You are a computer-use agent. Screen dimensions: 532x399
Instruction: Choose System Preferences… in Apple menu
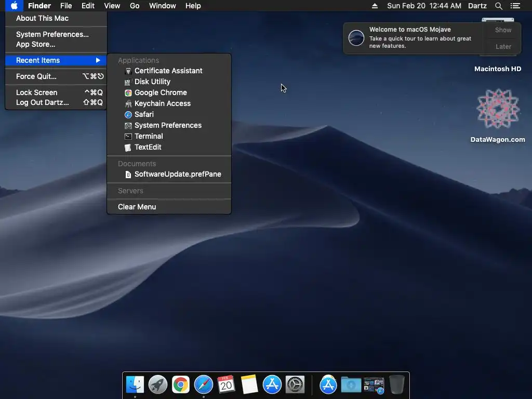56,34
